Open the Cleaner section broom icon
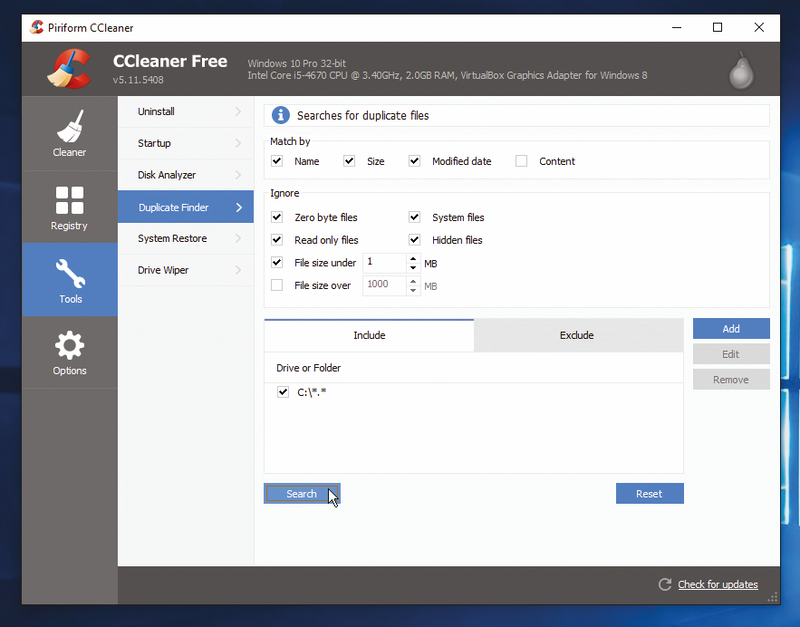The image size is (800, 627). 69,126
